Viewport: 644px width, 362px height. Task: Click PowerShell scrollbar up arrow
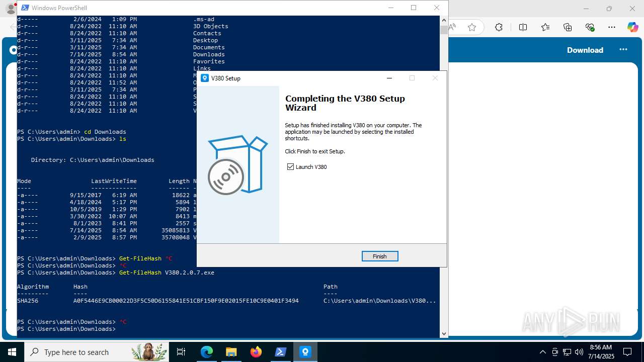tap(444, 20)
